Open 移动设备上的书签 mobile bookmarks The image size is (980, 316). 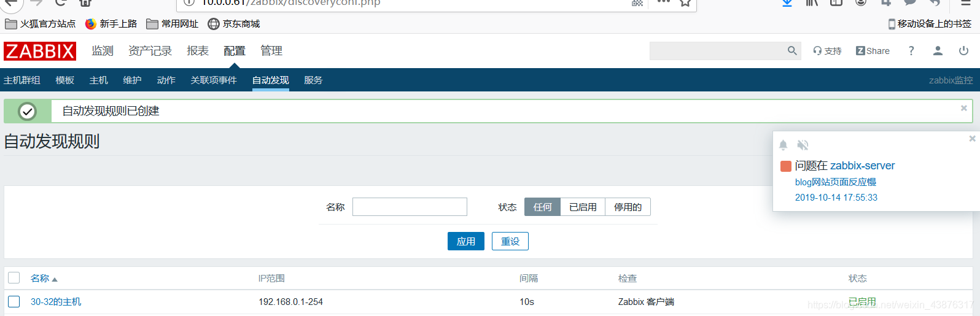[930, 24]
